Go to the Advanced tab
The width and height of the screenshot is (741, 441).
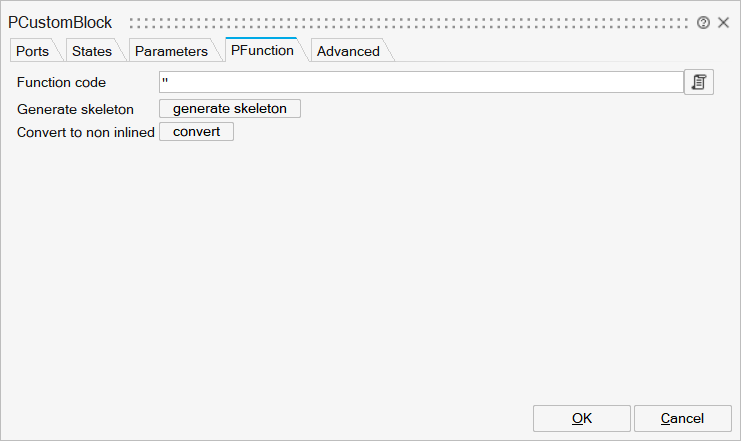(348, 51)
